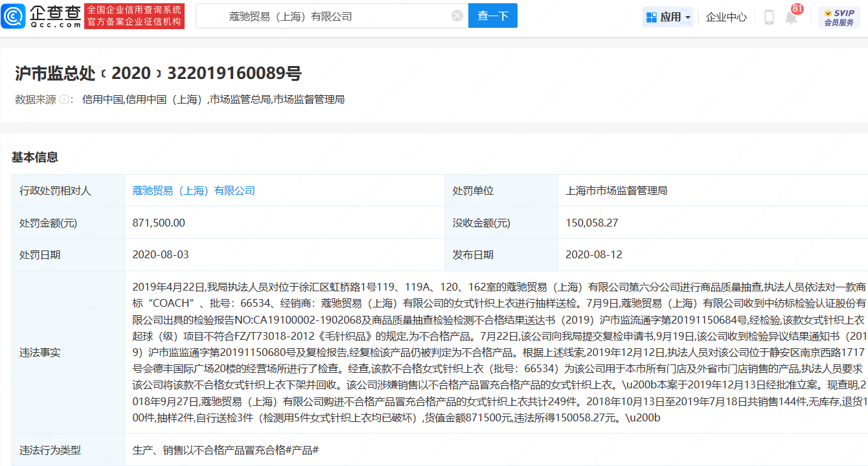Clear the search box with the X icon
Viewport: 868px width, 466px height.
(x=457, y=16)
